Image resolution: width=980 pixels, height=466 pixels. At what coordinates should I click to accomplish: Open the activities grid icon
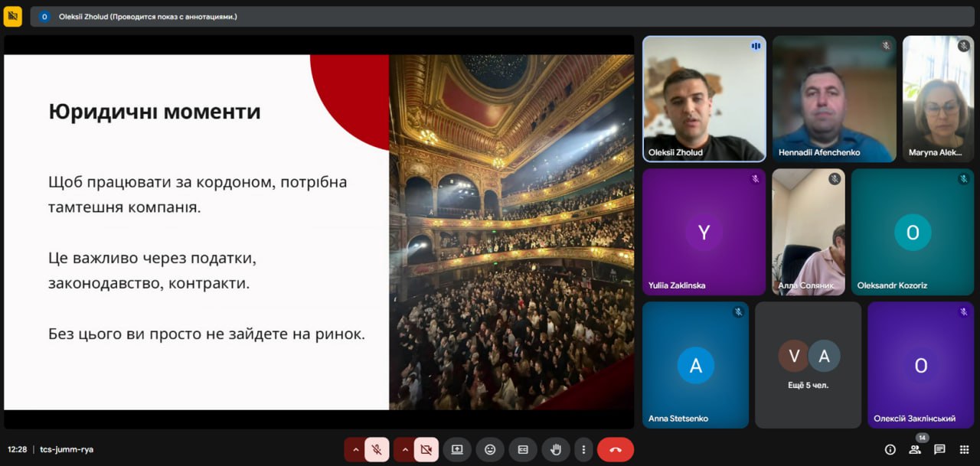964,450
